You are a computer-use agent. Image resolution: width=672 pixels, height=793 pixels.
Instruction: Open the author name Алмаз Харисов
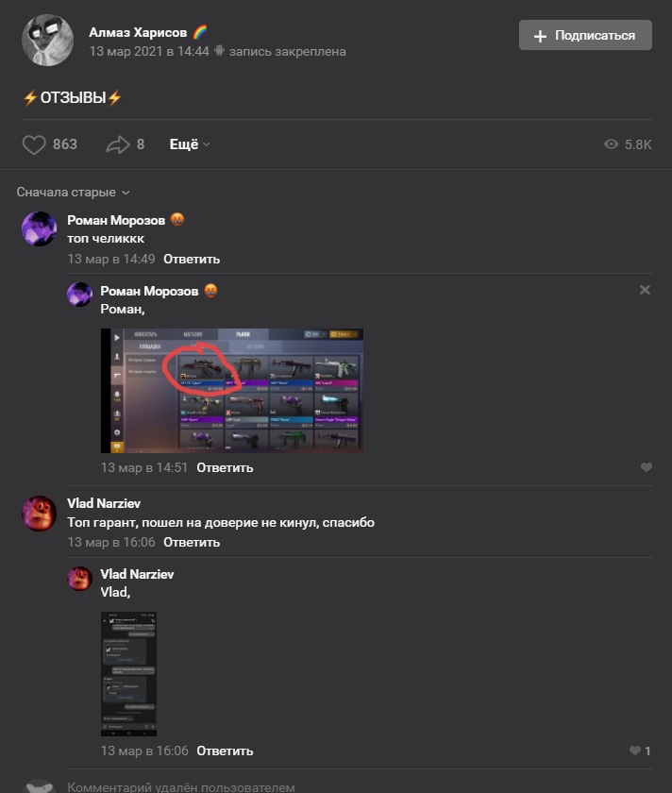point(138,32)
